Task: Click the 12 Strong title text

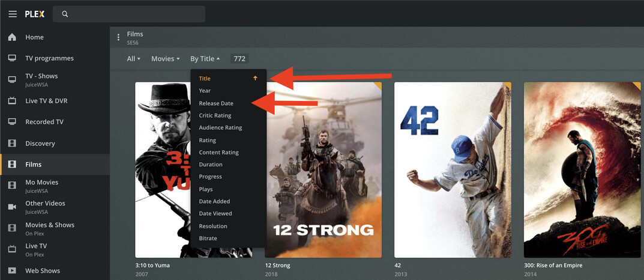Action: pos(278,265)
